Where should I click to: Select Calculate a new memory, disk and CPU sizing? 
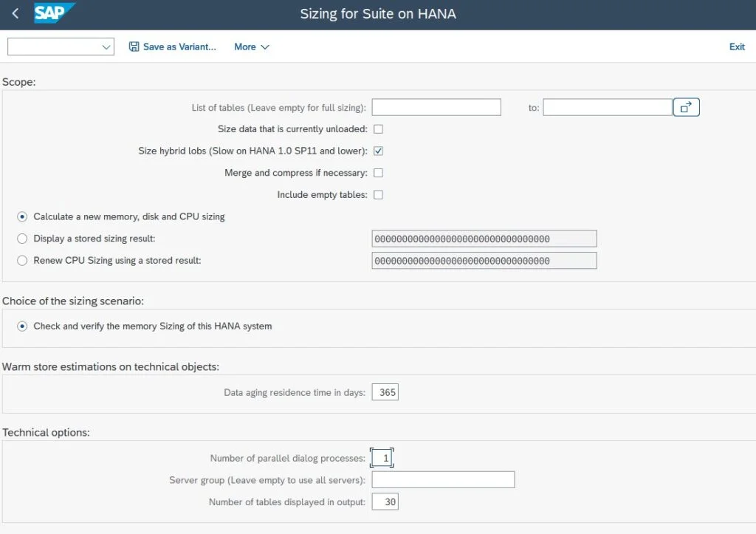pos(22,216)
